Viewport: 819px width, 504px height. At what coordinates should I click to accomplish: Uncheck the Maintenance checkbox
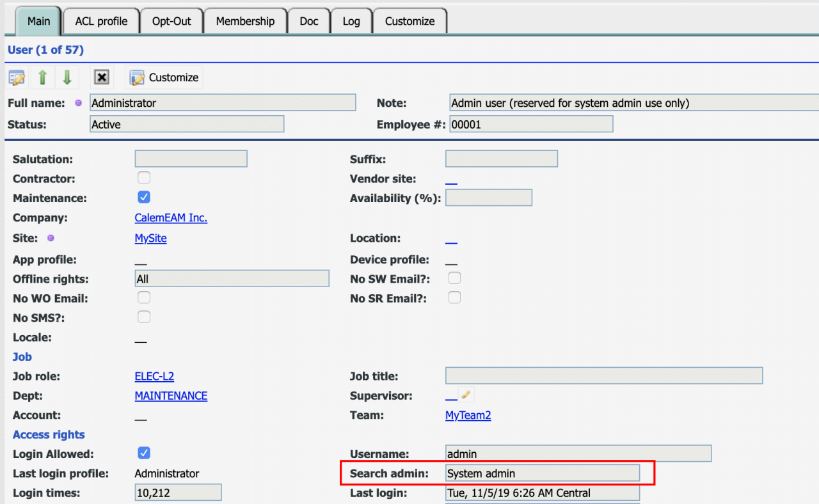click(144, 198)
